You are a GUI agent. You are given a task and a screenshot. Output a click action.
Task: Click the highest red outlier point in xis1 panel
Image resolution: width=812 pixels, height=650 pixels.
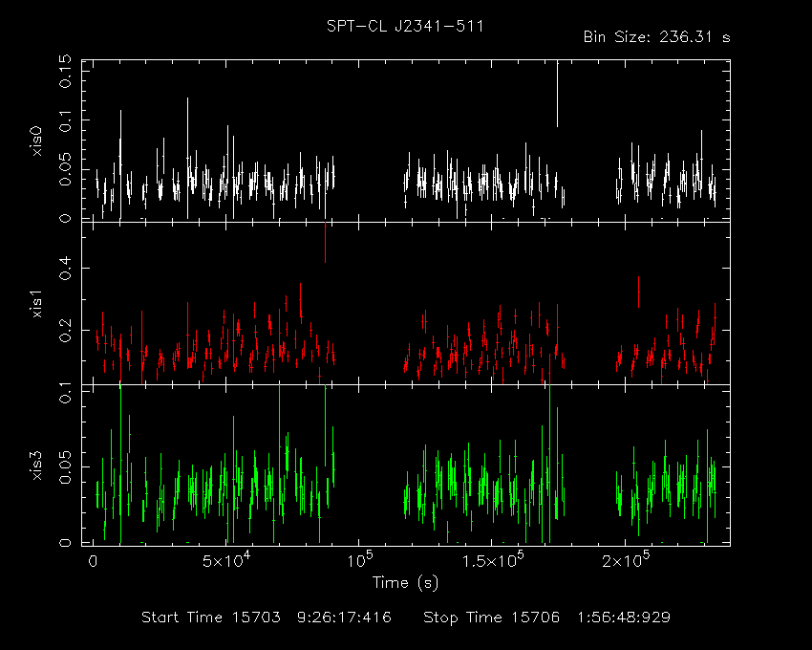325,243
